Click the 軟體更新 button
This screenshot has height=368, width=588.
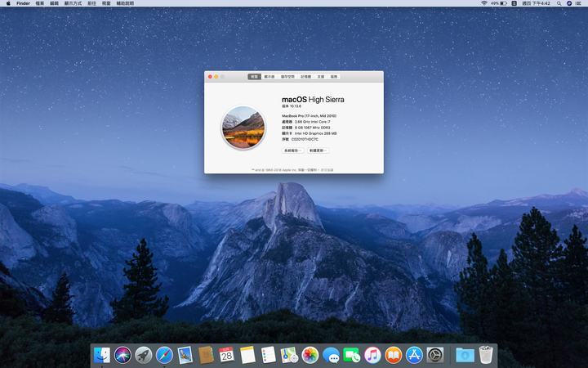318,150
